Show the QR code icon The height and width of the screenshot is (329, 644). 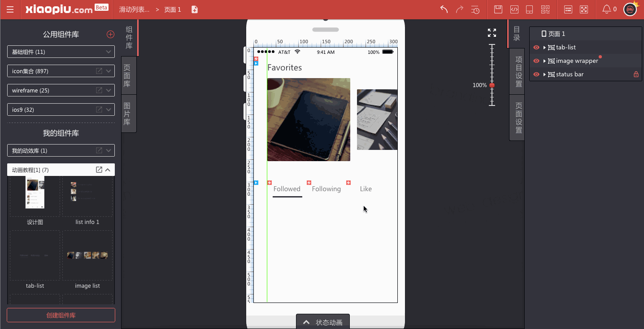pos(545,9)
